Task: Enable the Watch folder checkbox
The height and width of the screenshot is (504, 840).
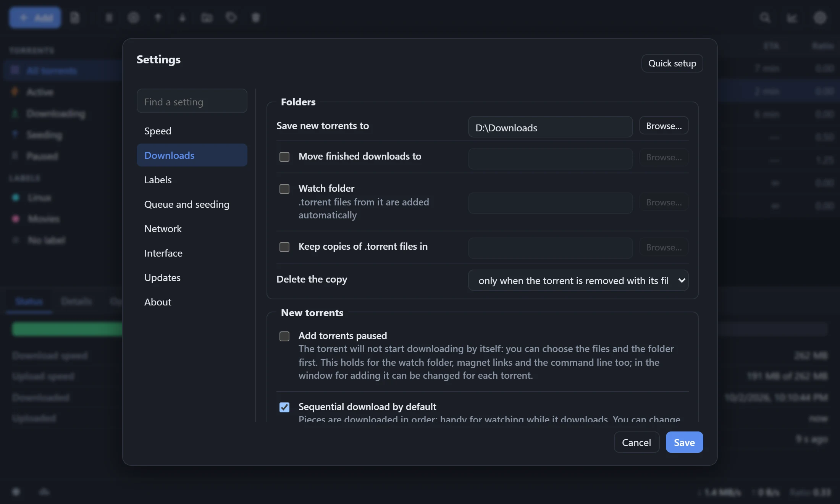Action: pyautogui.click(x=284, y=189)
